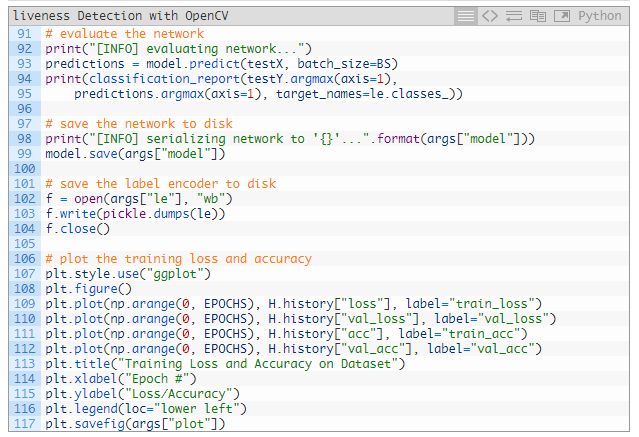639x437 pixels.
Task: Toggle line wrap icon in code toolbar
Action: point(514,16)
